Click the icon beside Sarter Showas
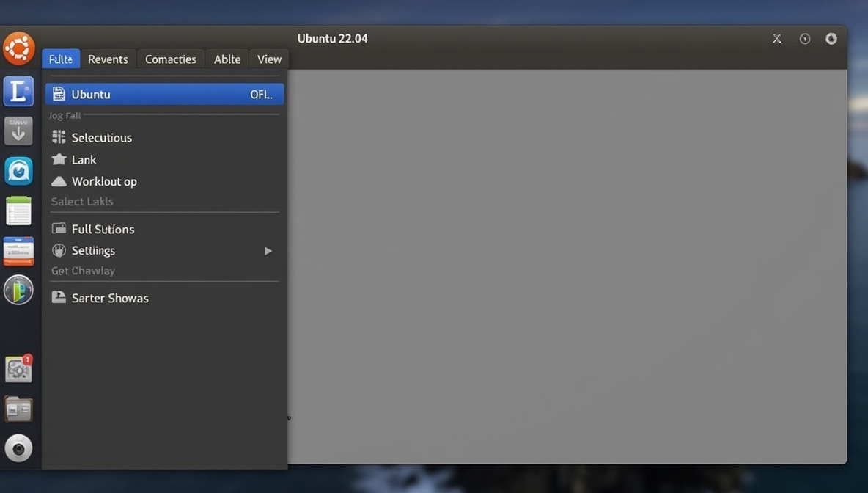 pos(59,297)
